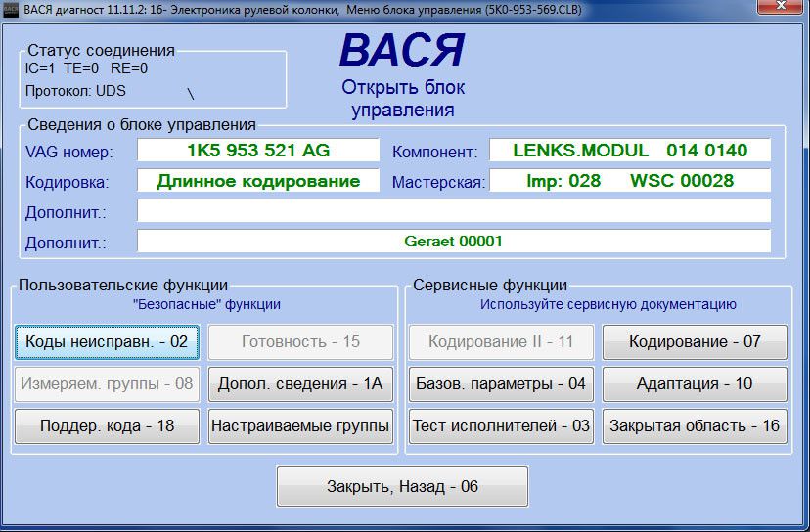Viewport: 810px width, 532px height.
Task: Open Настраиваемые группы
Action: (x=300, y=426)
